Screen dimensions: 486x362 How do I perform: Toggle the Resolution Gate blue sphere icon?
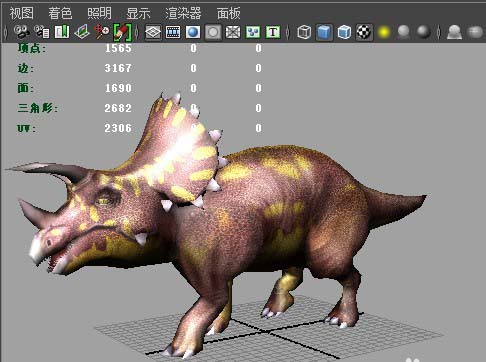(x=193, y=32)
